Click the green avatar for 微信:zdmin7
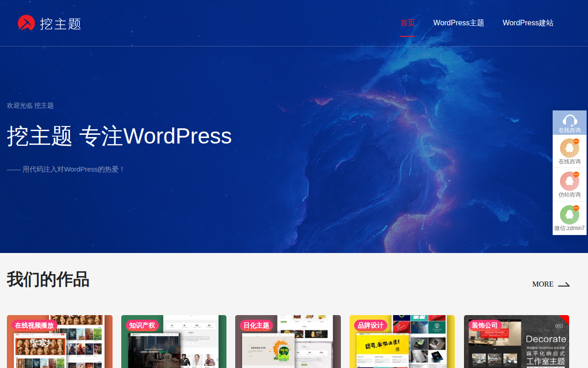 point(570,215)
